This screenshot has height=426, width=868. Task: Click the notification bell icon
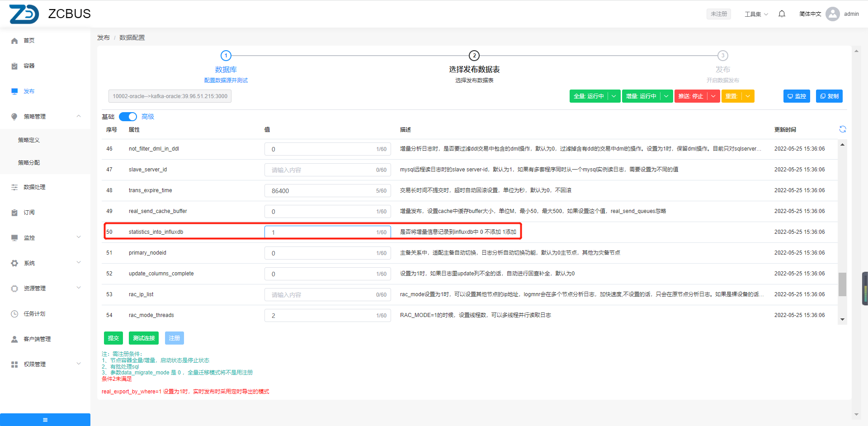pos(782,14)
